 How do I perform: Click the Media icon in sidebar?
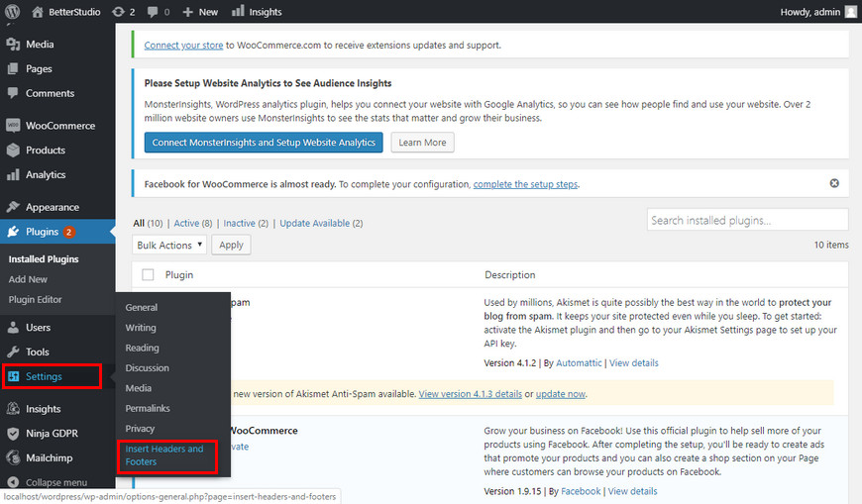(x=13, y=44)
